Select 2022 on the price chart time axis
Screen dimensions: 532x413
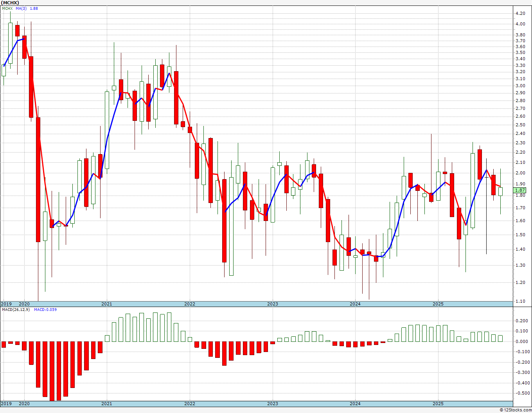(x=190, y=304)
